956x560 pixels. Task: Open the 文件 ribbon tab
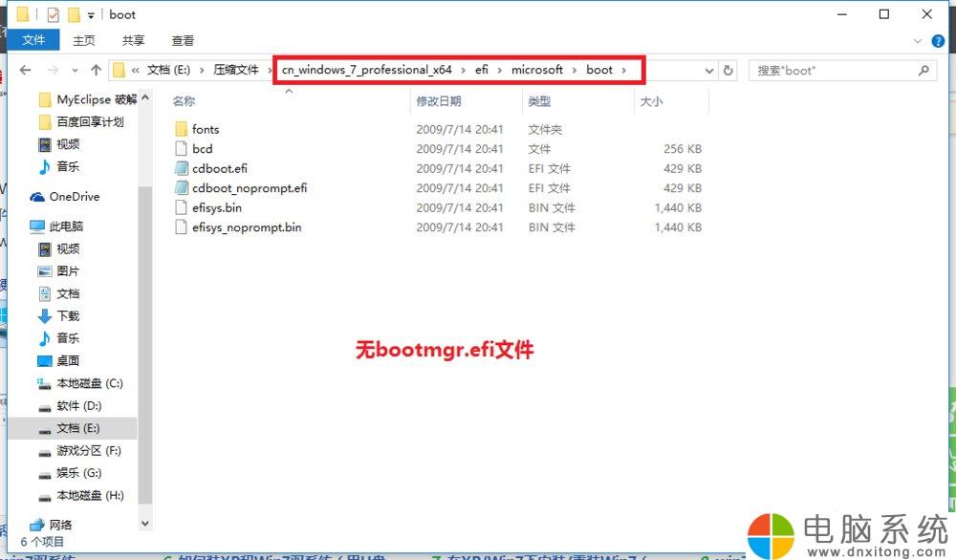click(33, 40)
